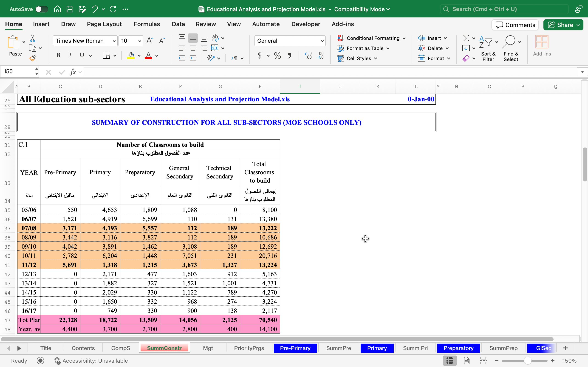Toggle Bold formatting
588x367 pixels.
[58, 55]
